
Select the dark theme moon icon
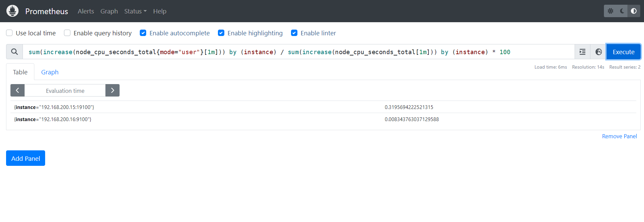[x=622, y=11]
